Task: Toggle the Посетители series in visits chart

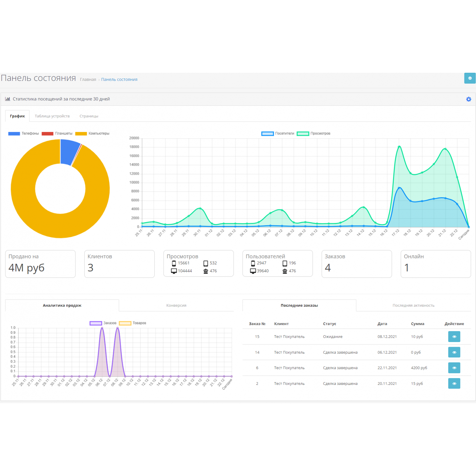Action: coord(278,134)
